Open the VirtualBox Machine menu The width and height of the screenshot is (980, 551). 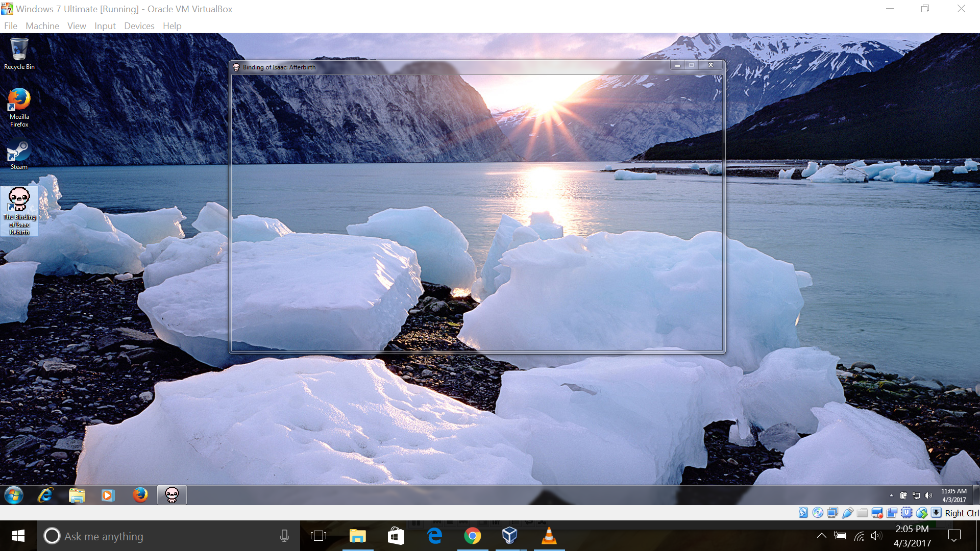pyautogui.click(x=42, y=26)
